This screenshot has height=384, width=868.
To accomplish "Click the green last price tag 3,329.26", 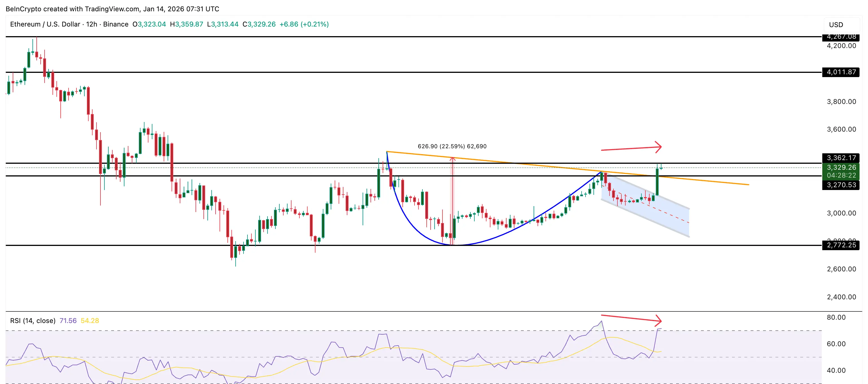I will (x=841, y=167).
